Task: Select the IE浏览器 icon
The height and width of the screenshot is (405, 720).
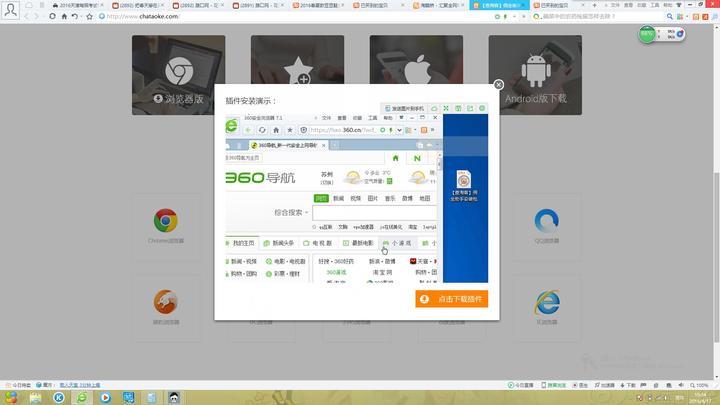Action: pyautogui.click(x=546, y=302)
